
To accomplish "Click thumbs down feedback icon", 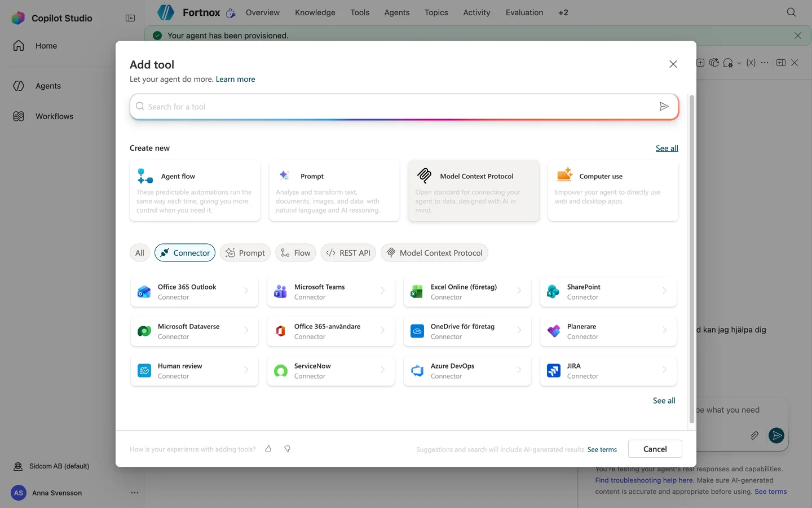I will tap(287, 449).
